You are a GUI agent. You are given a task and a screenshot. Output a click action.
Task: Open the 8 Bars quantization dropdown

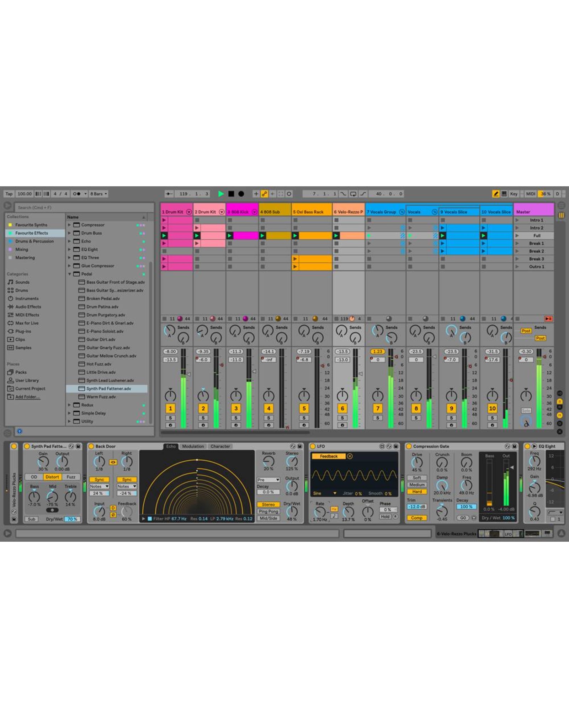pyautogui.click(x=99, y=194)
